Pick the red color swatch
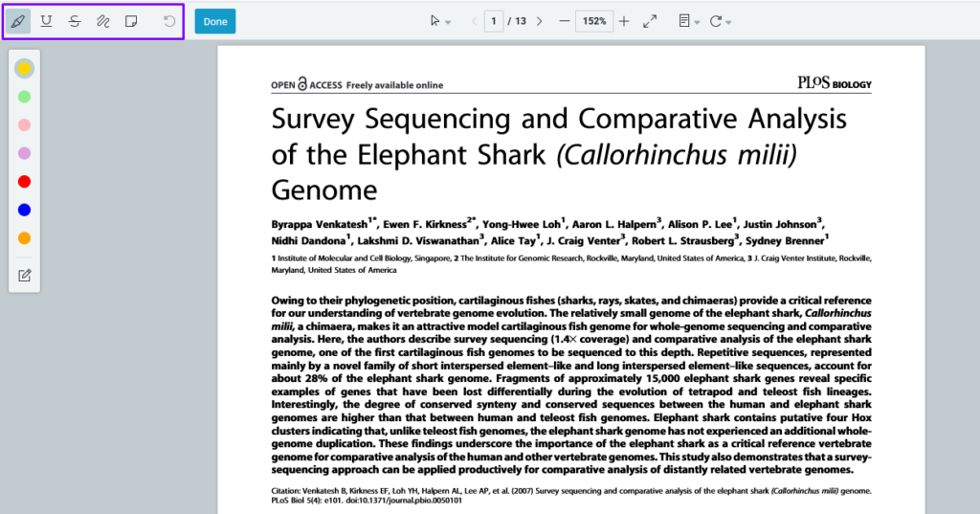The height and width of the screenshot is (514, 980). (x=25, y=182)
